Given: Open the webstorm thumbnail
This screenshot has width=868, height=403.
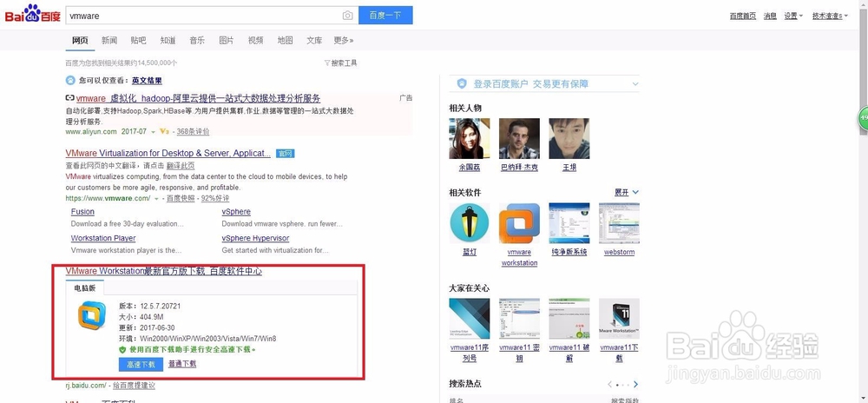Looking at the screenshot, I should pyautogui.click(x=619, y=223).
